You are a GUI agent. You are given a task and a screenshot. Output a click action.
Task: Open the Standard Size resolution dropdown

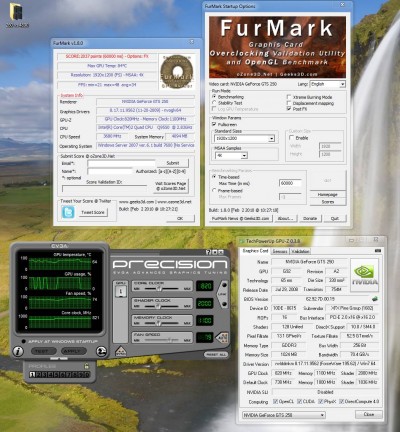[245, 138]
